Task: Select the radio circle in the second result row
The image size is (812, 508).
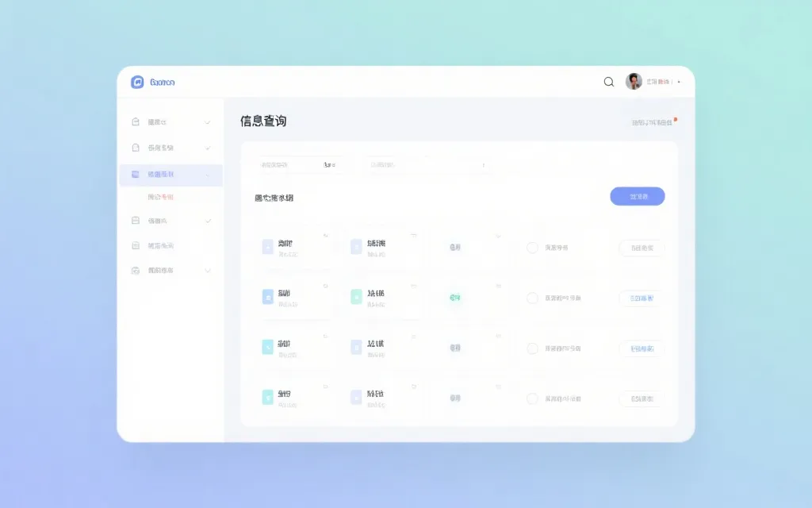Action: pos(532,298)
